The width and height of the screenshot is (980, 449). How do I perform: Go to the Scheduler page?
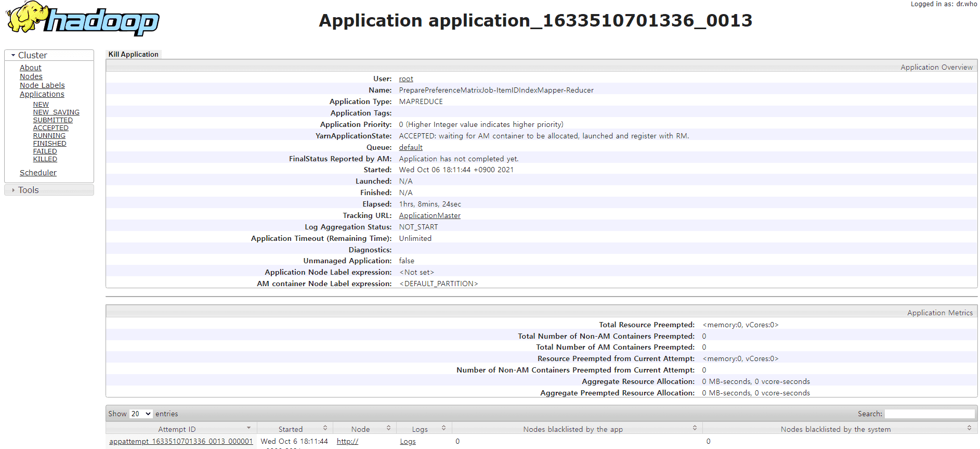coord(38,173)
